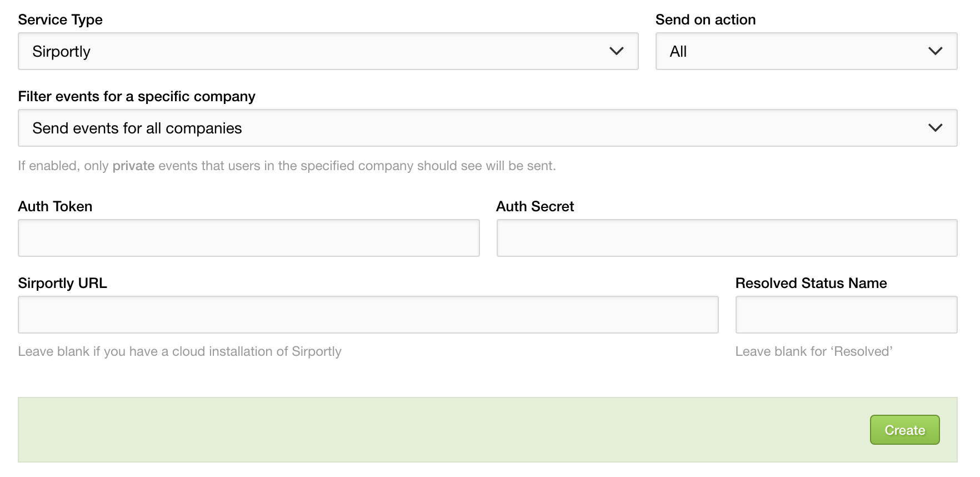This screenshot has height=477, width=980.
Task: Click into the Sirportly URL field
Action: tap(368, 315)
